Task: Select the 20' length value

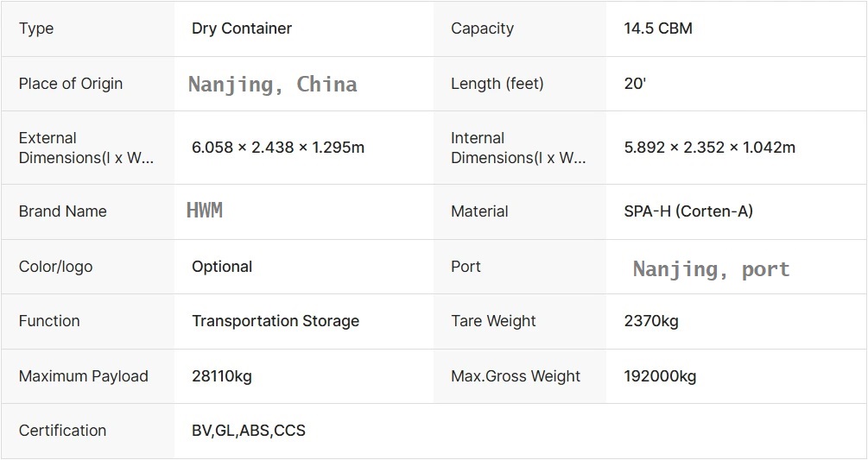Action: tap(635, 84)
